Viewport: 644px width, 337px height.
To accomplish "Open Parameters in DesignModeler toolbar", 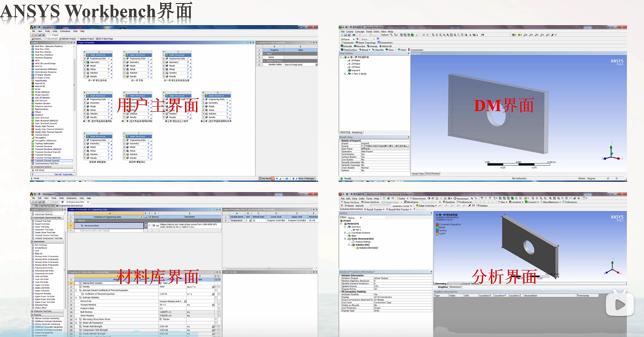I will pyautogui.click(x=385, y=43).
